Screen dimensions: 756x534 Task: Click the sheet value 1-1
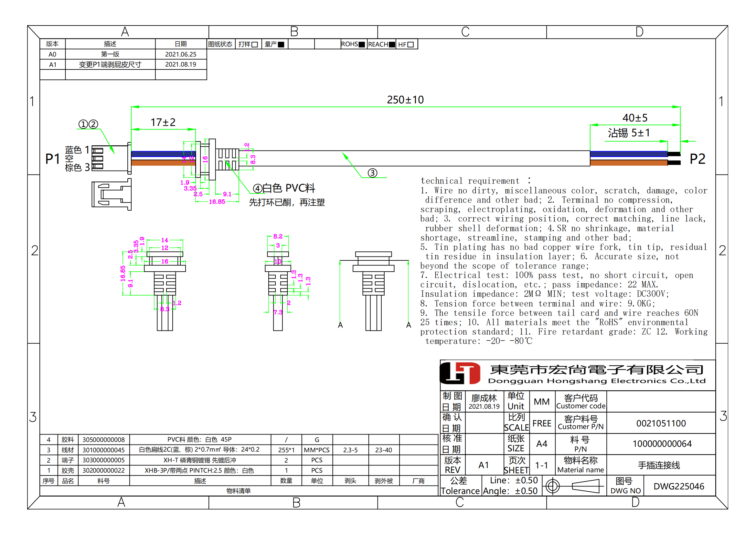(x=542, y=465)
